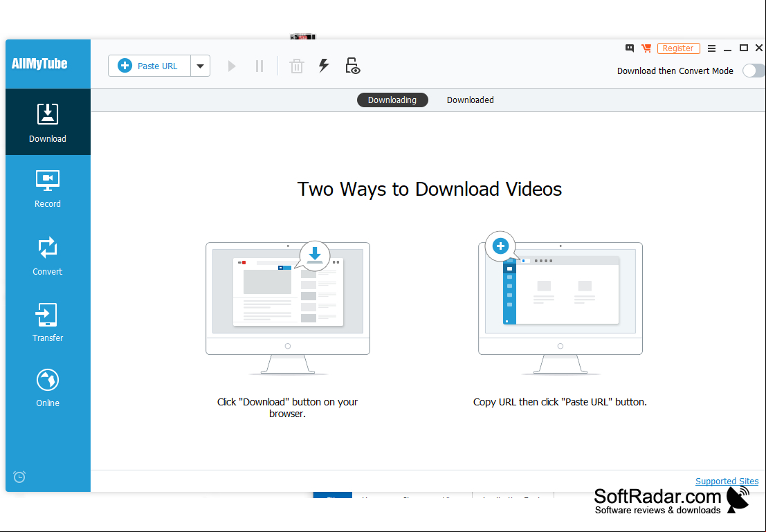
Task: Click the Paste URL button
Action: [x=149, y=66]
